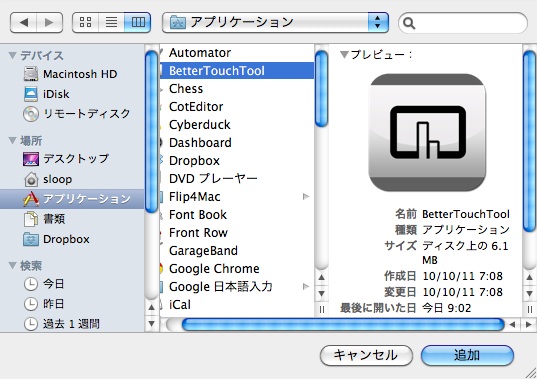The height and width of the screenshot is (379, 537).
Task: Click the search field
Action: point(463,23)
